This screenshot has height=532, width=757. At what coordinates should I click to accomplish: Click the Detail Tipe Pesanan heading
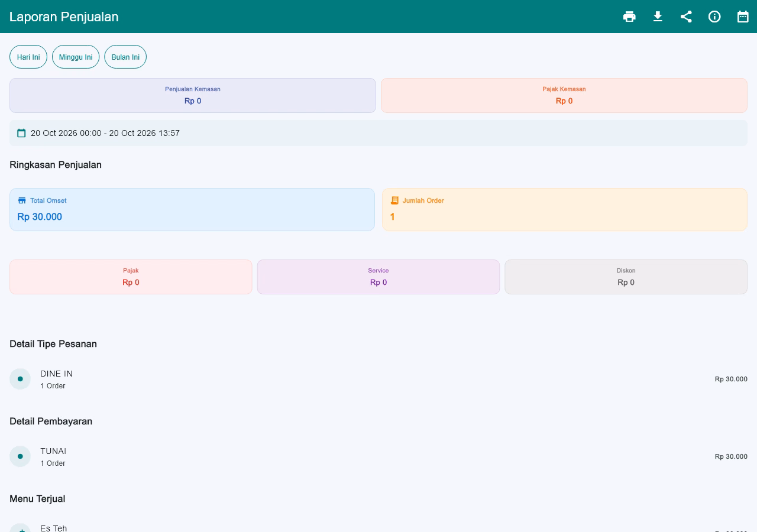point(53,344)
